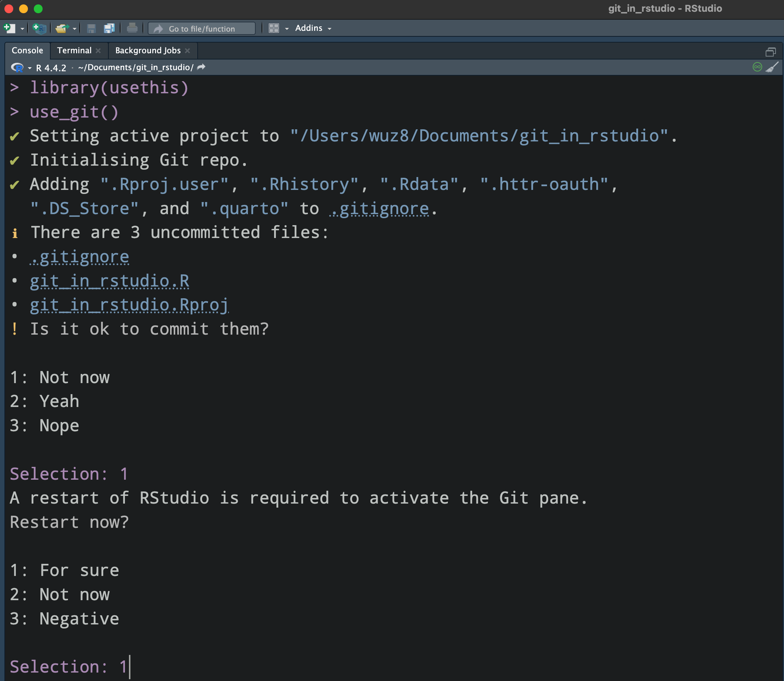Image resolution: width=784 pixels, height=681 pixels.
Task: Click the Print icon in toolbar
Action: [132, 29]
